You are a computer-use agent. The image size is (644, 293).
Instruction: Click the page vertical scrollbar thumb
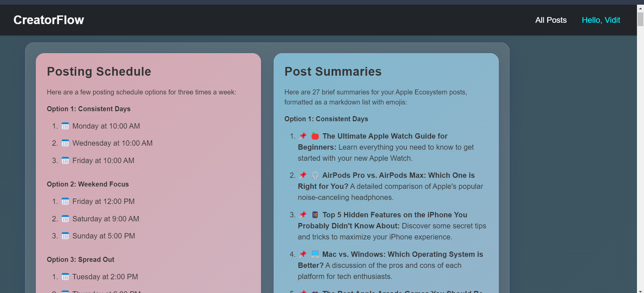click(640, 19)
